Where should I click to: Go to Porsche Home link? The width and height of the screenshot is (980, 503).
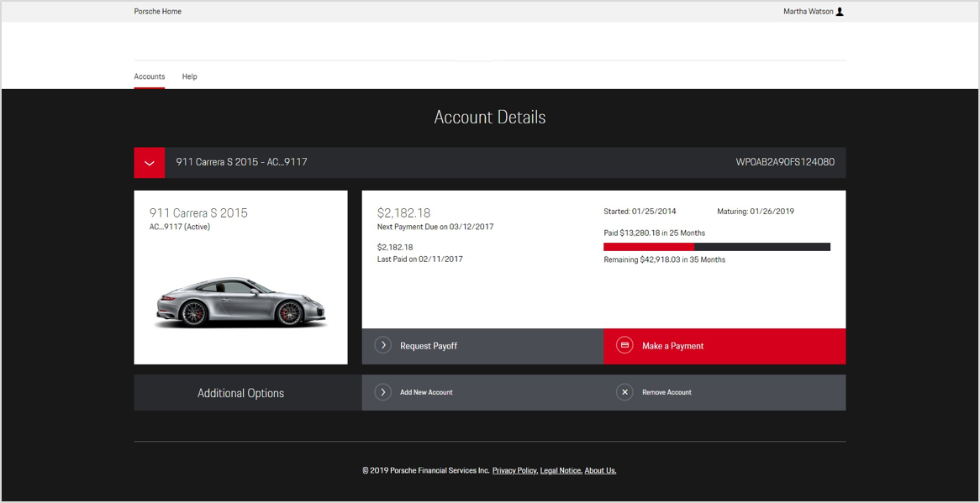click(158, 12)
